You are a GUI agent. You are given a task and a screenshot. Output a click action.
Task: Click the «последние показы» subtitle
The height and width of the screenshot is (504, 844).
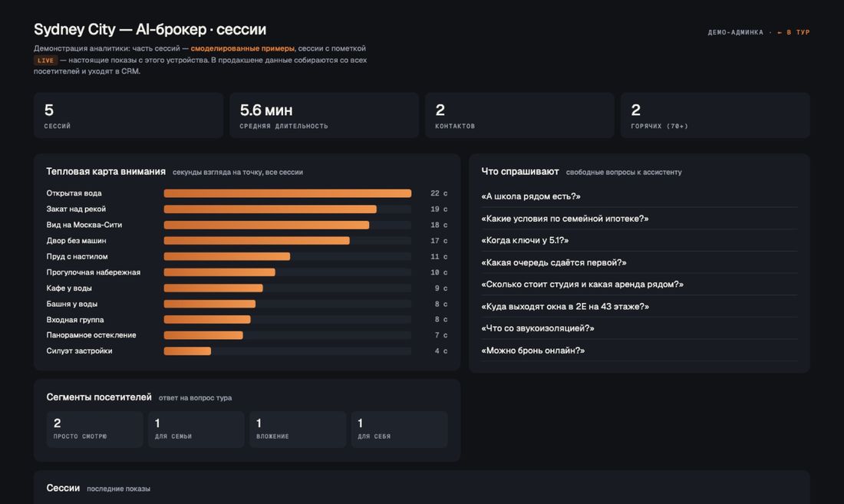coord(118,489)
